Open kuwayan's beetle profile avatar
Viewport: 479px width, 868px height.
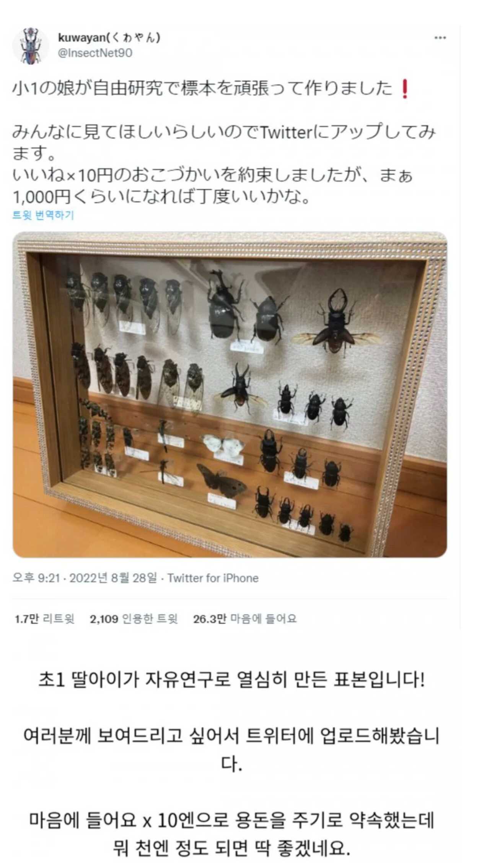[x=31, y=46]
